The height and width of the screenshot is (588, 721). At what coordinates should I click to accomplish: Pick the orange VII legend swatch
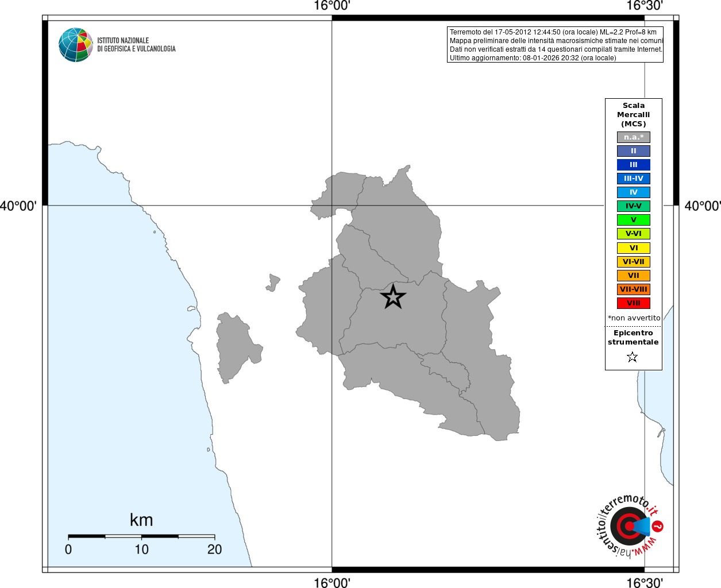click(633, 276)
